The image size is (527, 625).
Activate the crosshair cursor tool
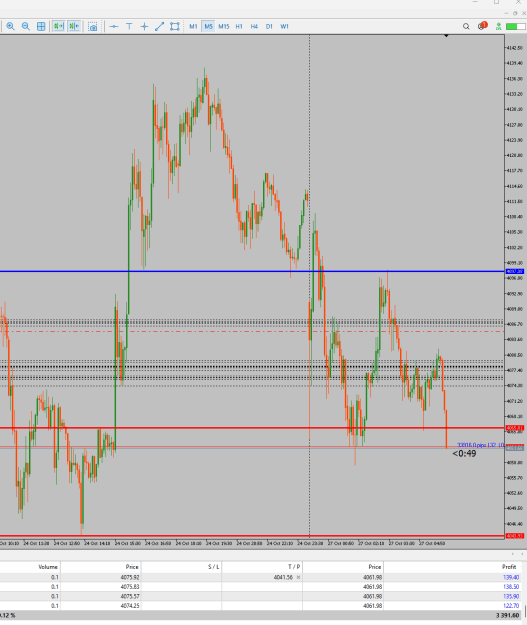pos(144,27)
